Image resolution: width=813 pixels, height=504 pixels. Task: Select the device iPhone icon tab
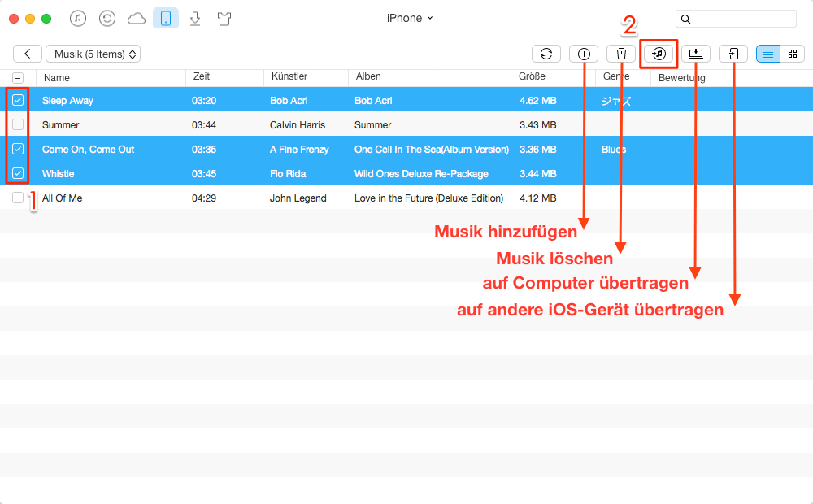[x=166, y=19]
